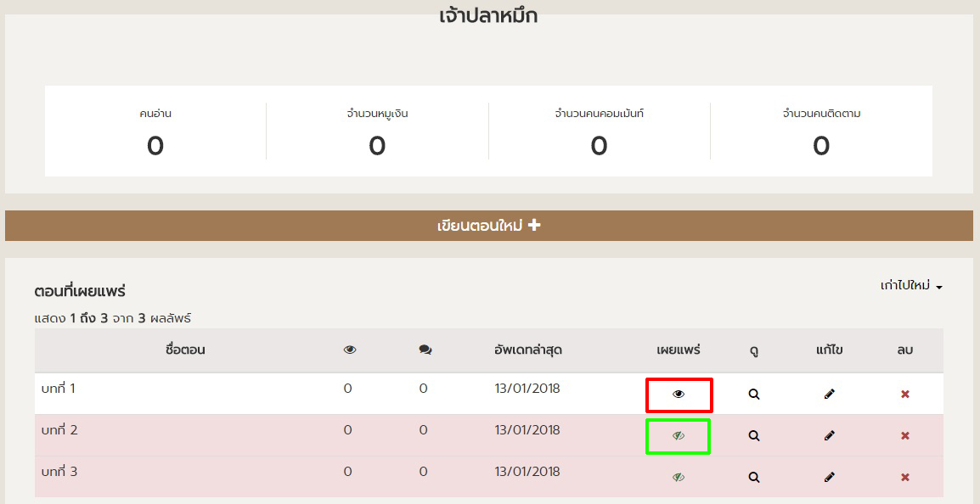The width and height of the screenshot is (980, 504).
Task: Click the comments column header icon
Action: point(425,350)
